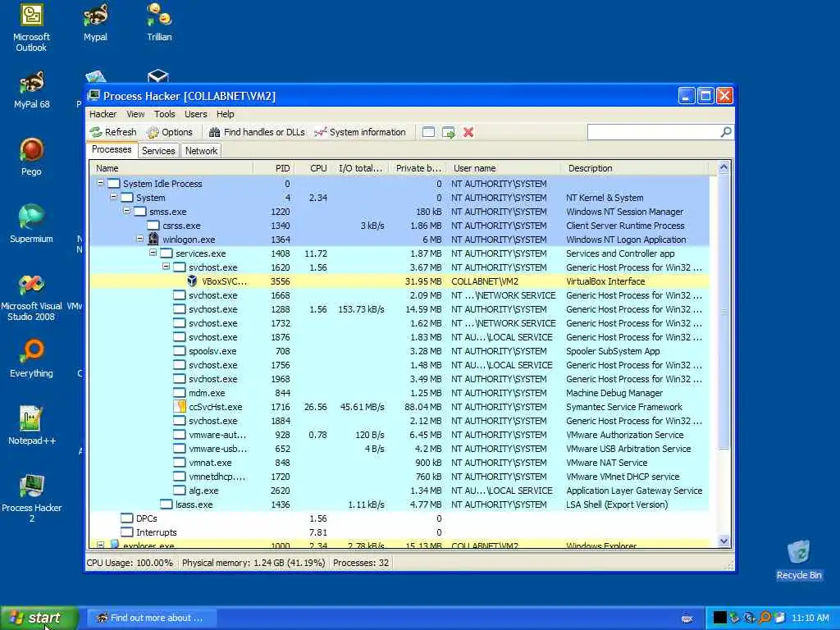Select the alg.exe process row
The height and width of the screenshot is (630, 840).
(x=399, y=491)
